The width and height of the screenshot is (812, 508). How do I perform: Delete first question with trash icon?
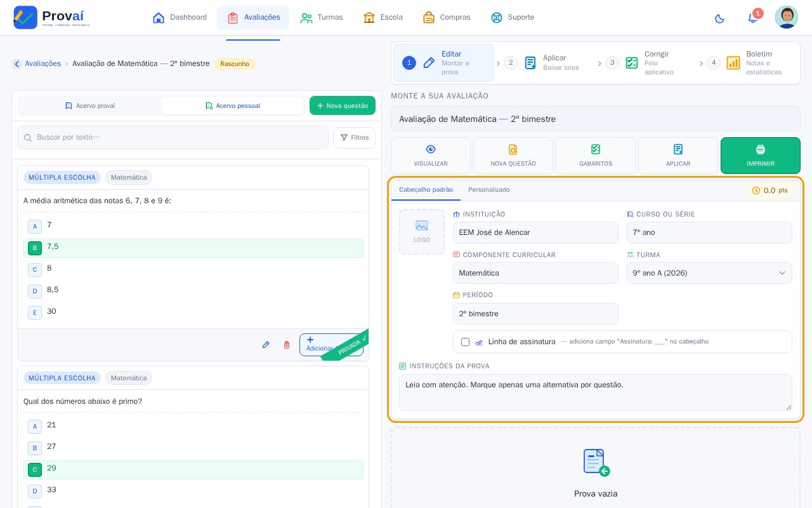coord(287,345)
